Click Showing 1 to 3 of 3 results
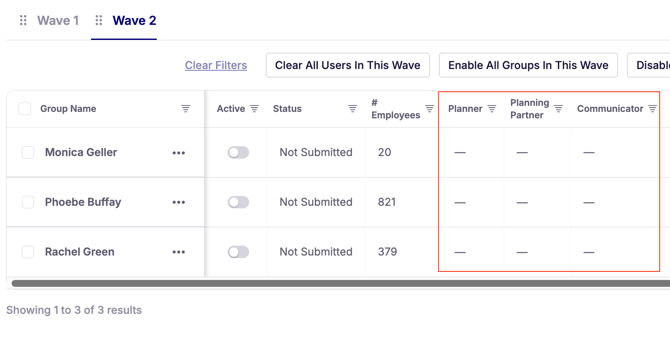The height and width of the screenshot is (361, 670). [x=74, y=310]
